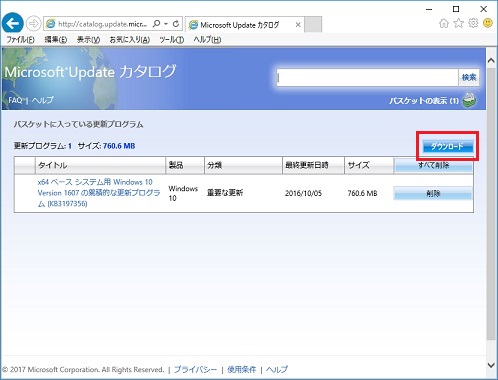
Task: Open the お気に入り(A) menu
Action: (x=130, y=40)
